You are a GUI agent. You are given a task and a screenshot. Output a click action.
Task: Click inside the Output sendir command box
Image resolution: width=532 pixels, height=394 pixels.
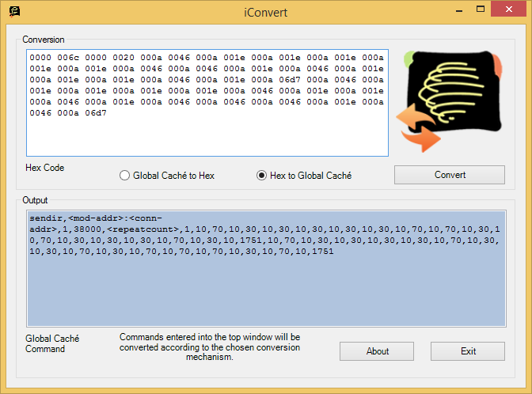click(x=266, y=268)
